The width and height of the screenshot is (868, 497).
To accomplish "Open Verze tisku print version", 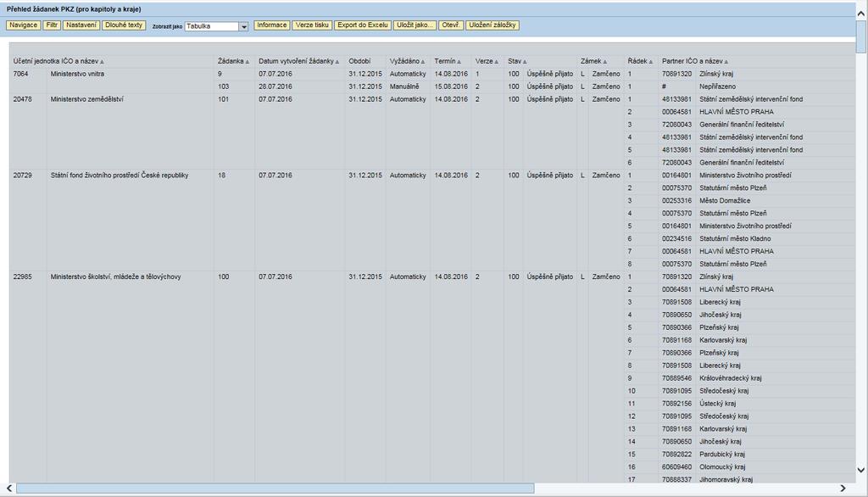I will coord(312,25).
